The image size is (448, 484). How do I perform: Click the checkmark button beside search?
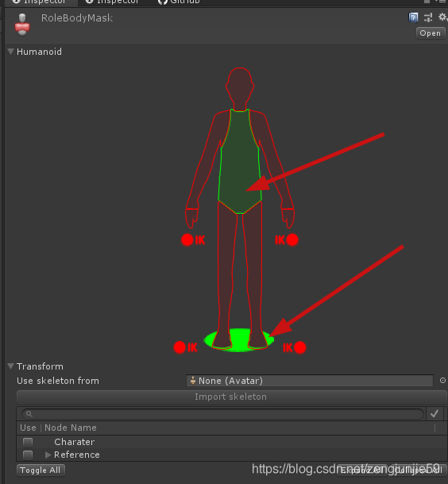(434, 413)
